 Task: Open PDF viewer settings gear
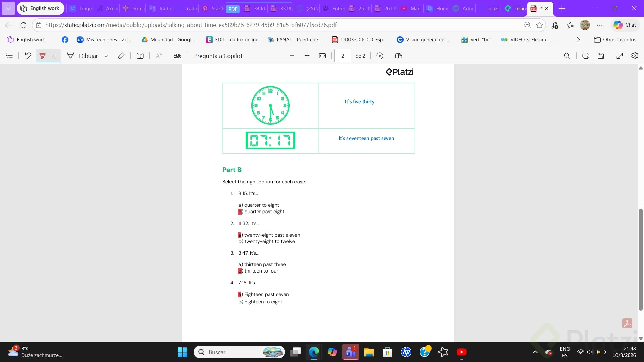pos(635,56)
